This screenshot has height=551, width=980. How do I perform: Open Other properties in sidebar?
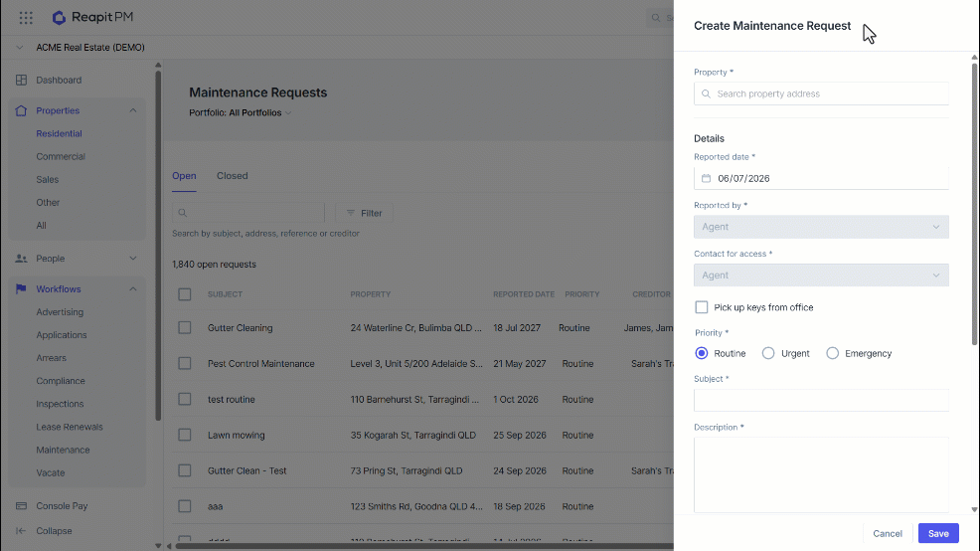(x=48, y=203)
